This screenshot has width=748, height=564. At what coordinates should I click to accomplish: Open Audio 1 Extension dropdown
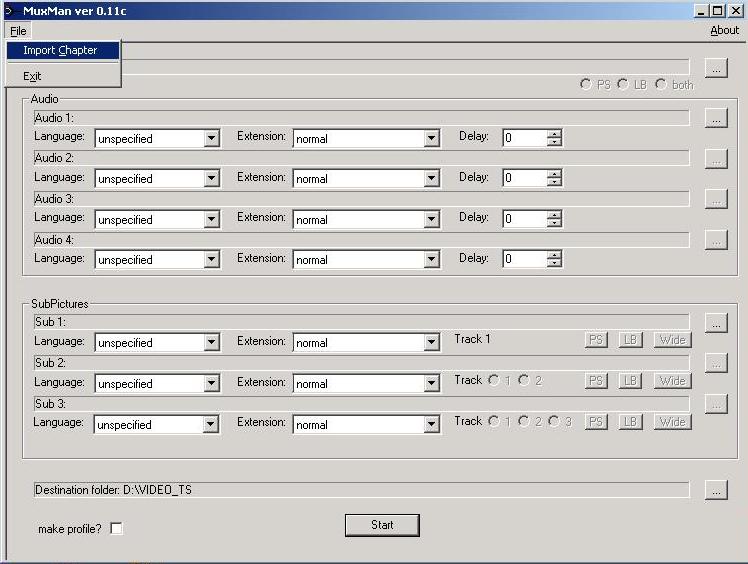click(431, 139)
